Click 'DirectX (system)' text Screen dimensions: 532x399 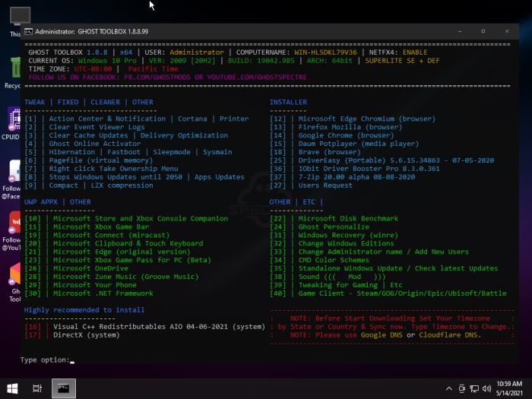[86, 335]
